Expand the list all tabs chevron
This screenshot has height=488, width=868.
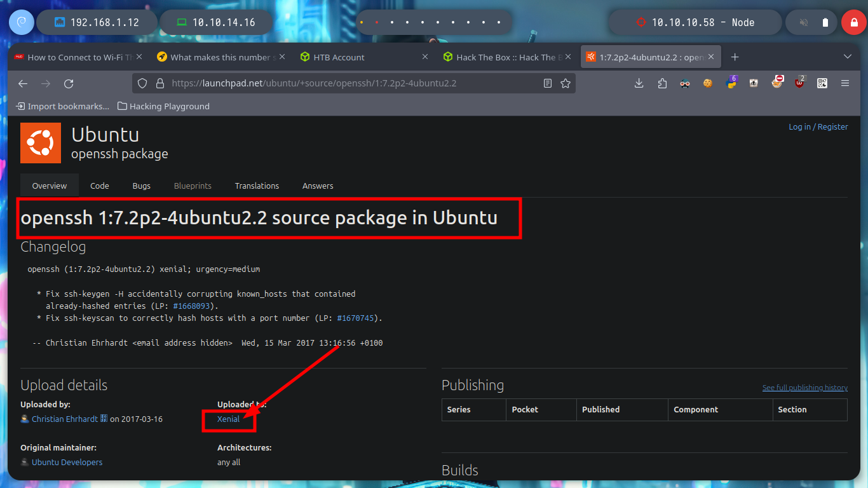pyautogui.click(x=847, y=57)
